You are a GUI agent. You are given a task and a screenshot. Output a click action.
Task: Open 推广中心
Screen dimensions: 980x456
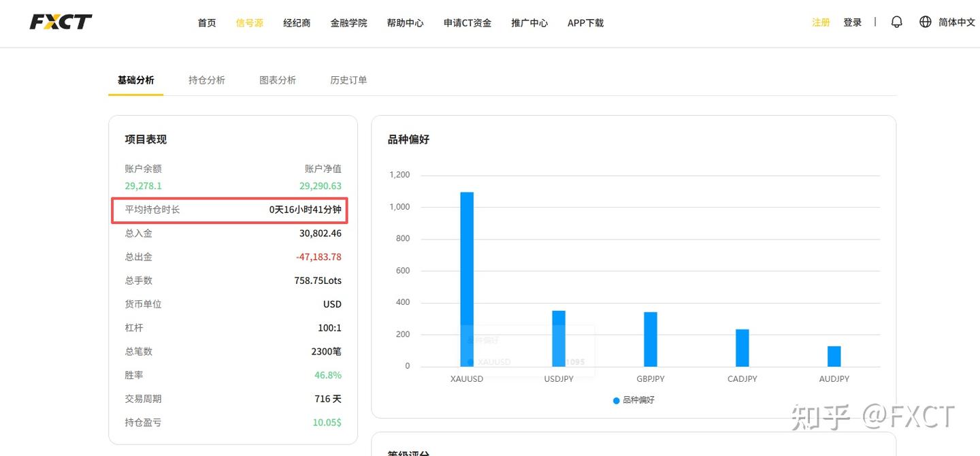[529, 22]
